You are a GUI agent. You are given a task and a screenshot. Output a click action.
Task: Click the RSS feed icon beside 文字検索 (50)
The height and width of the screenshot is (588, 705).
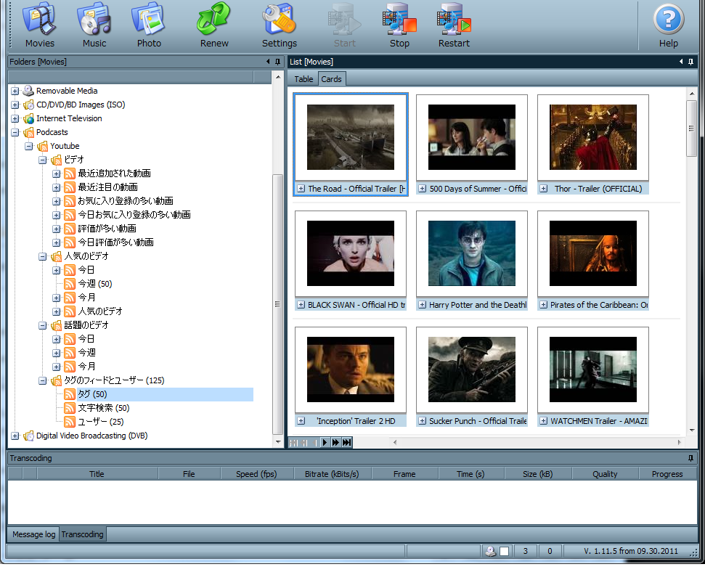70,408
